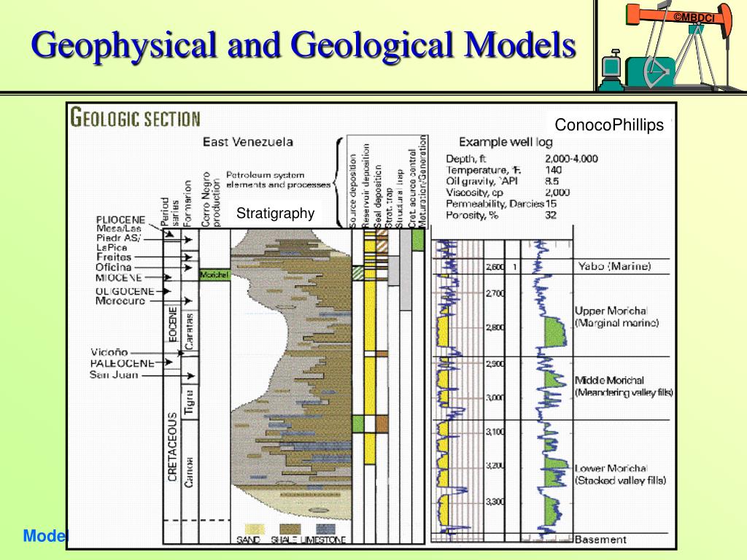Click the green Morichal production box
Screen dimensions: 747x560
(214, 275)
